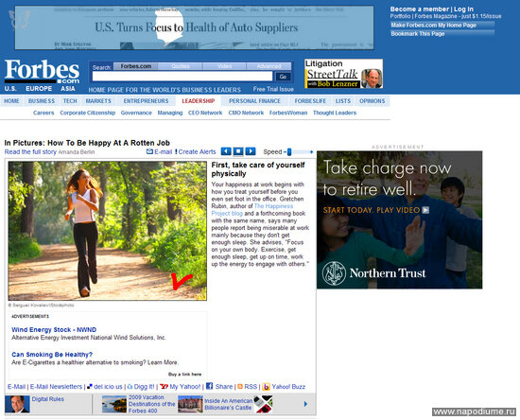The image size is (520, 420).
Task: Click Create Alerts link
Action: pyautogui.click(x=197, y=151)
